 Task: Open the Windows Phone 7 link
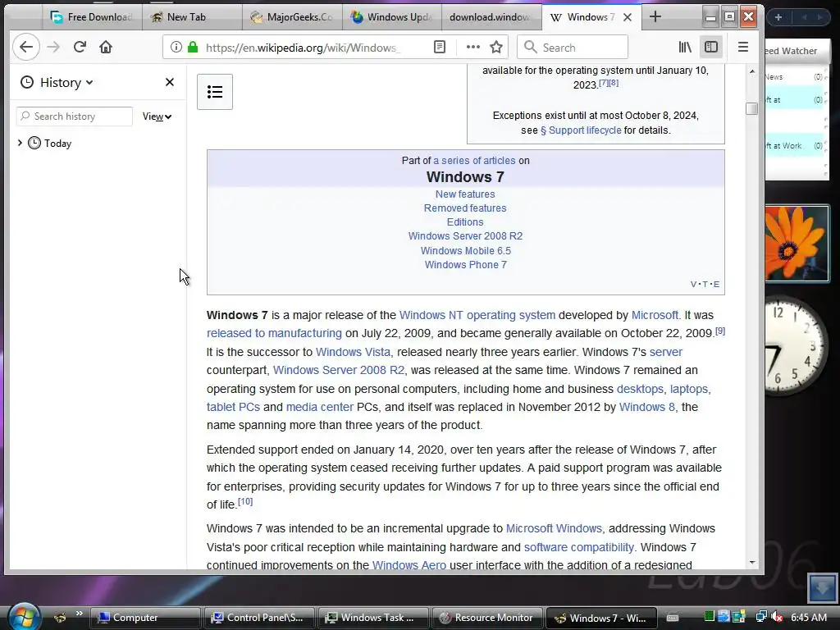[466, 265]
